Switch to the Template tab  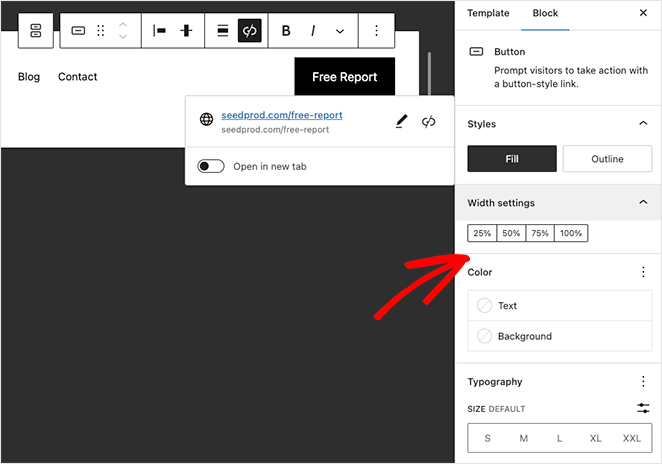[x=488, y=14]
